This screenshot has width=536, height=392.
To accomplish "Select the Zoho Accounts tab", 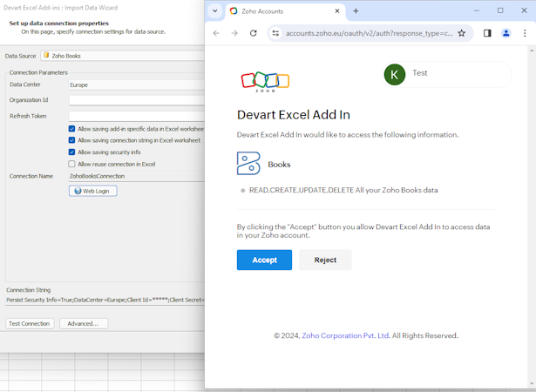I will (286, 11).
